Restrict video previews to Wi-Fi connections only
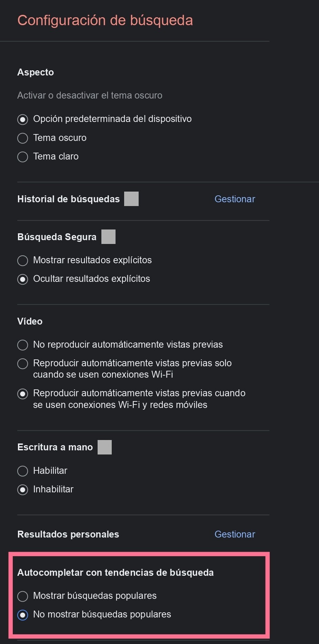The image size is (319, 644). [x=22, y=364]
